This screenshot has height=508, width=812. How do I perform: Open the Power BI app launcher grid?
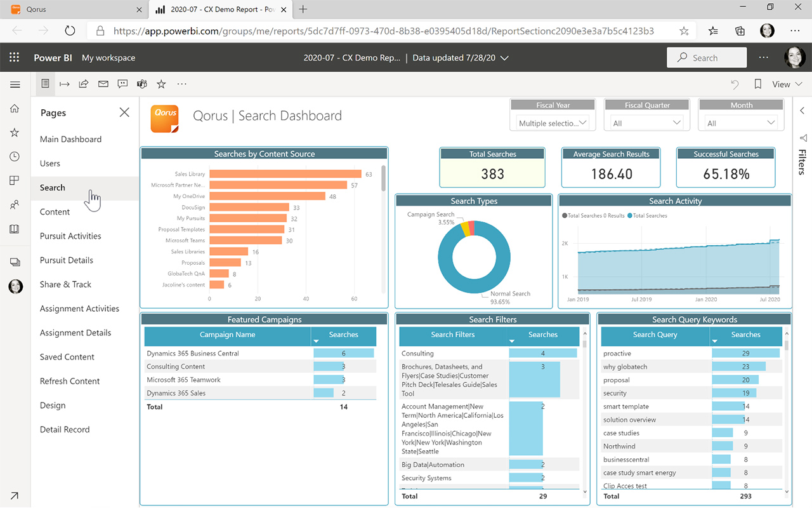pyautogui.click(x=15, y=57)
